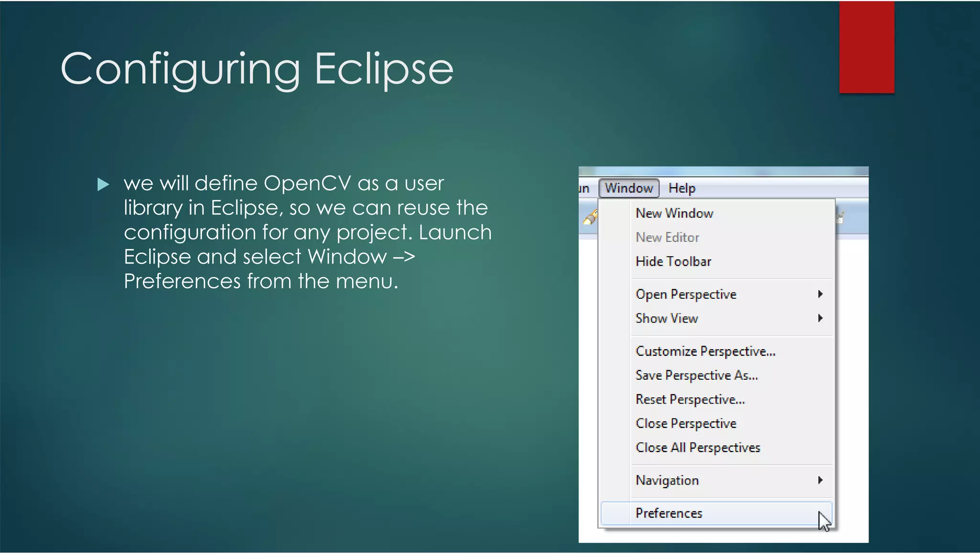Click the red rectangle in slide corner
This screenshot has width=980, height=554.
(866, 47)
